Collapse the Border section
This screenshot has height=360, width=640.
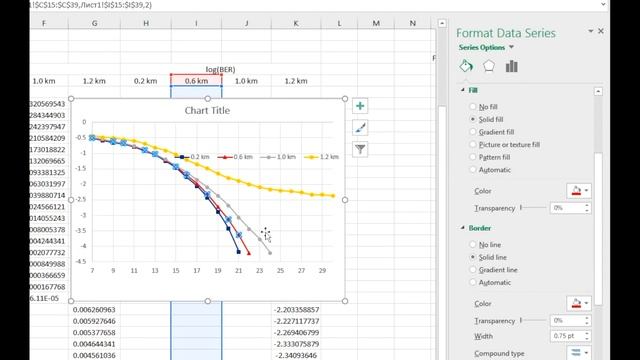point(463,228)
